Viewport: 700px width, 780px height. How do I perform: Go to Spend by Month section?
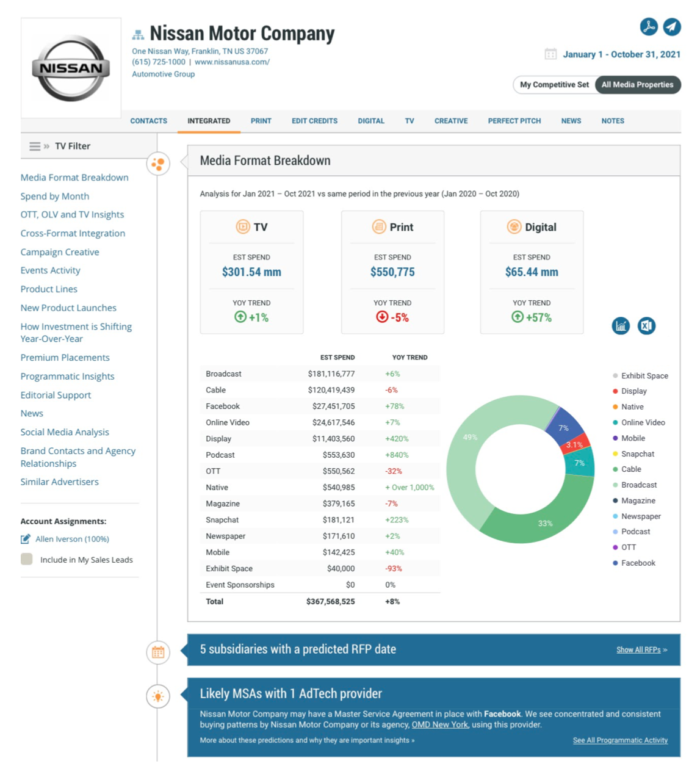click(55, 197)
